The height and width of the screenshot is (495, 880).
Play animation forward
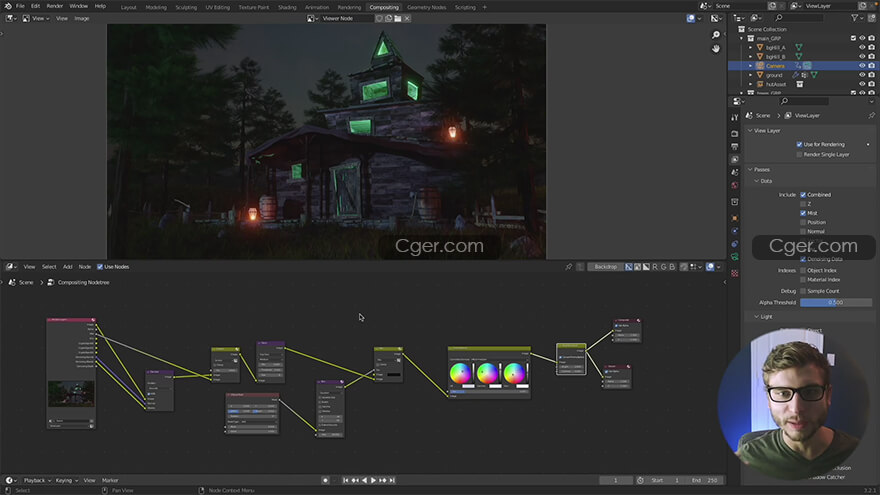pyautogui.click(x=374, y=480)
